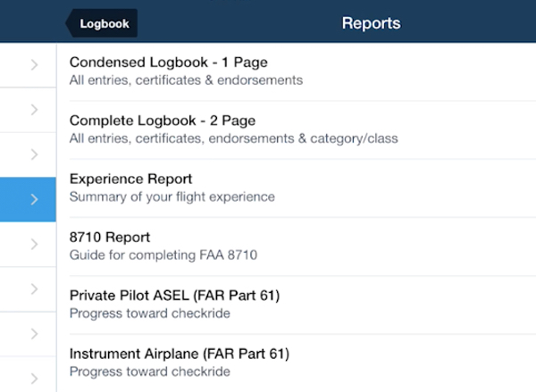
Task: Click the sidebar chevron beside the 8710 Report row
Action: coord(34,244)
